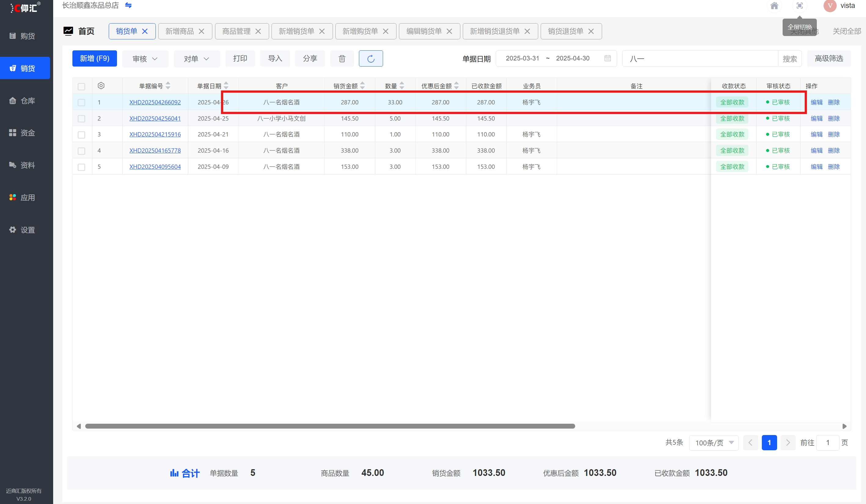Close the 商品管理 tab

[x=258, y=31]
